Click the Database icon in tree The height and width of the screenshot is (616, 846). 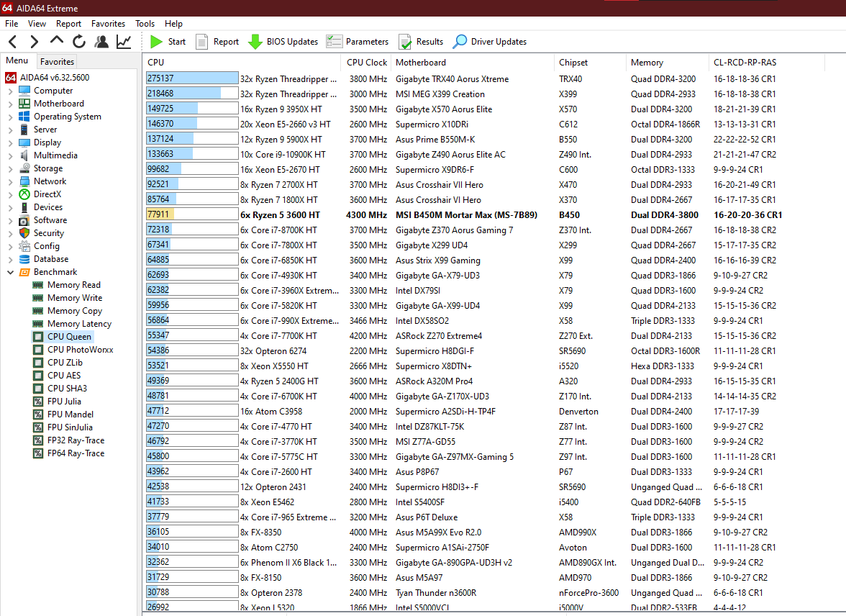(24, 259)
